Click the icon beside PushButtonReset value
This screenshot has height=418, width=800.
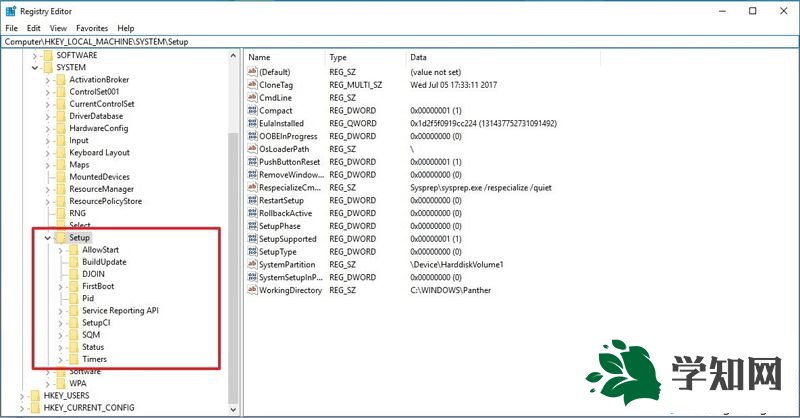(x=252, y=162)
